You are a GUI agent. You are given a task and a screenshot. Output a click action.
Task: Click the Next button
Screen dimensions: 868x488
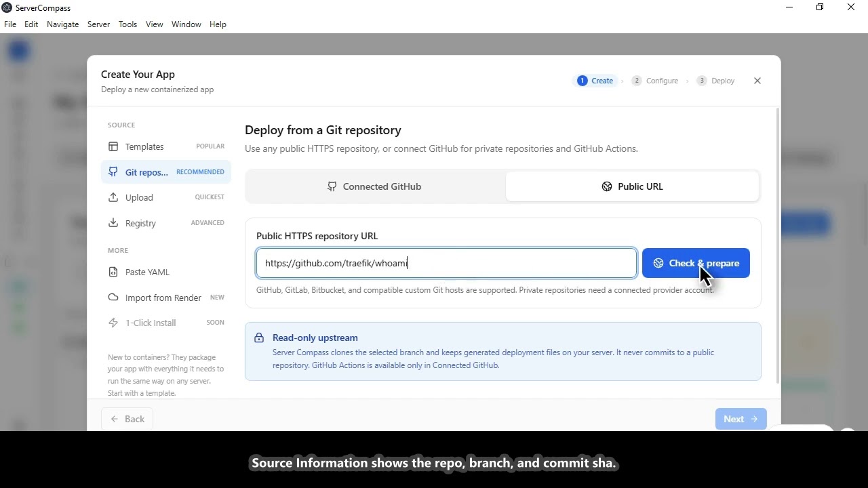click(x=741, y=419)
